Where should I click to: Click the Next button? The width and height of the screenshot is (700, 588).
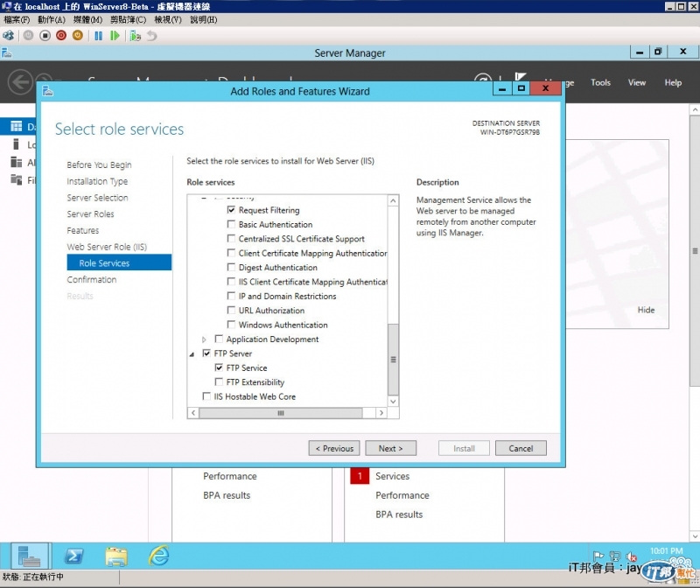coord(390,448)
